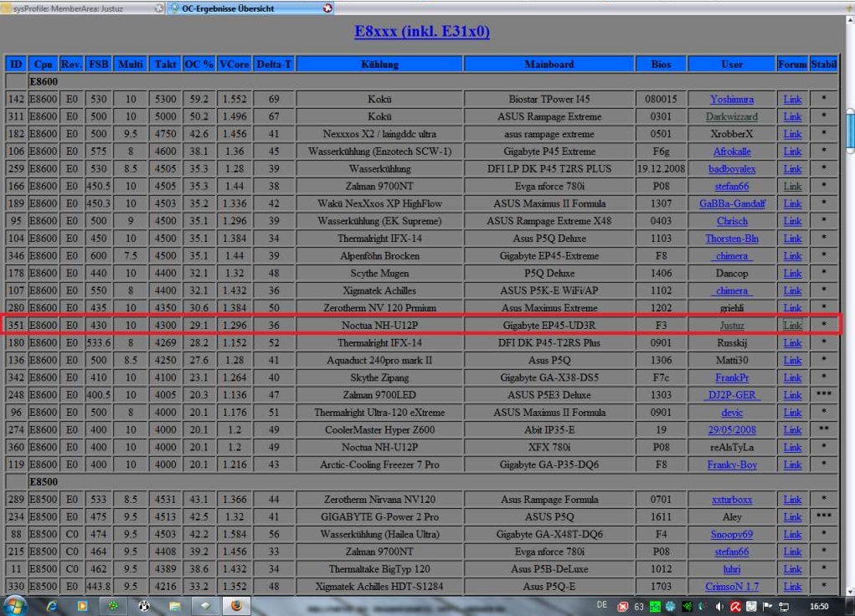Click the Firefox icon on the taskbar
Image resolution: width=855 pixels, height=616 pixels.
pyautogui.click(x=236, y=606)
